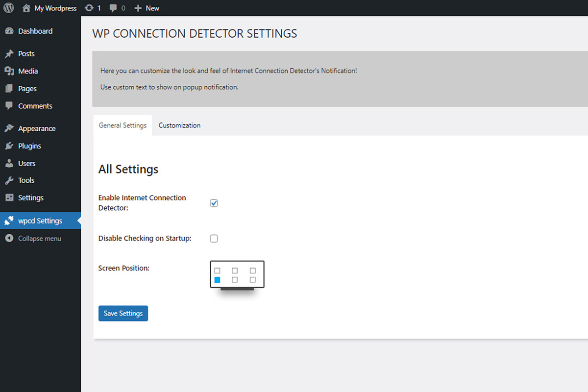The width and height of the screenshot is (588, 392).
Task: Click the Pages document icon
Action: coord(9,89)
